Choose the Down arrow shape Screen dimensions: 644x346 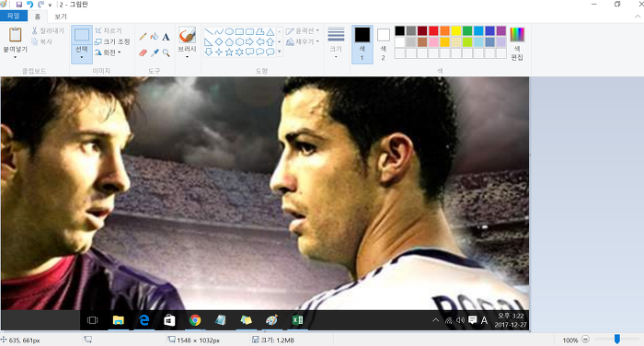(209, 52)
